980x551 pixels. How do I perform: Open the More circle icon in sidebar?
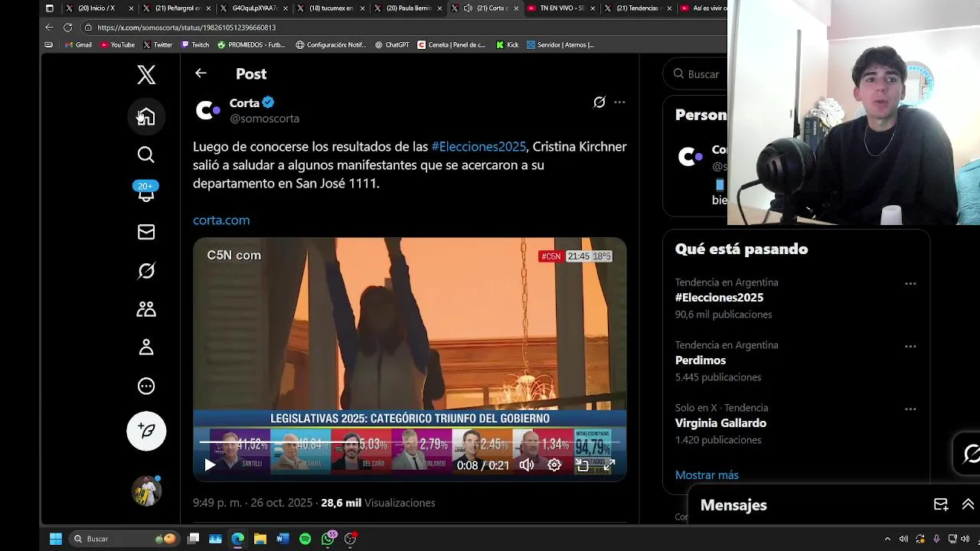[146, 386]
